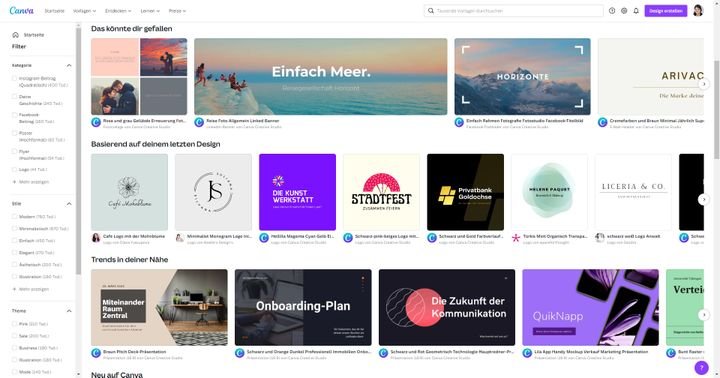Click Mehr anzeigen under Stile filters
The width and height of the screenshot is (720, 378).
34,289
